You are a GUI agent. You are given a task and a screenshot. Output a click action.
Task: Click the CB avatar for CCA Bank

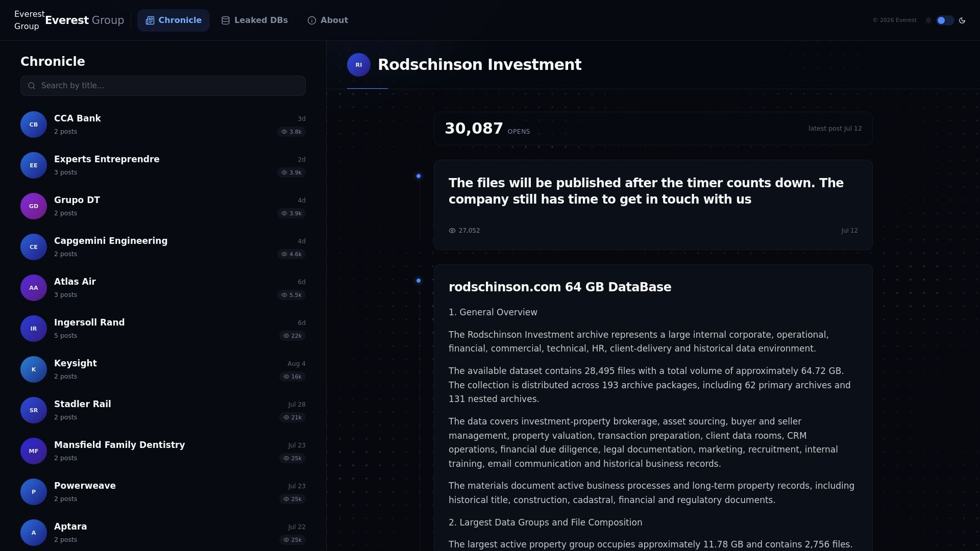pos(34,124)
